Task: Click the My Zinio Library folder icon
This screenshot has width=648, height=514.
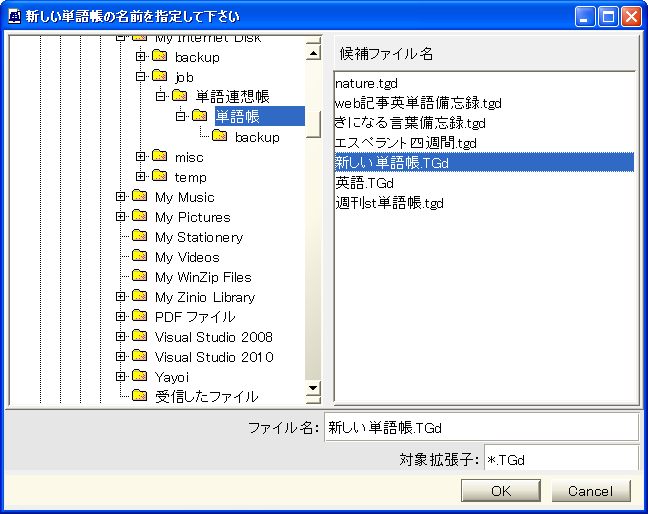Action: point(140,296)
